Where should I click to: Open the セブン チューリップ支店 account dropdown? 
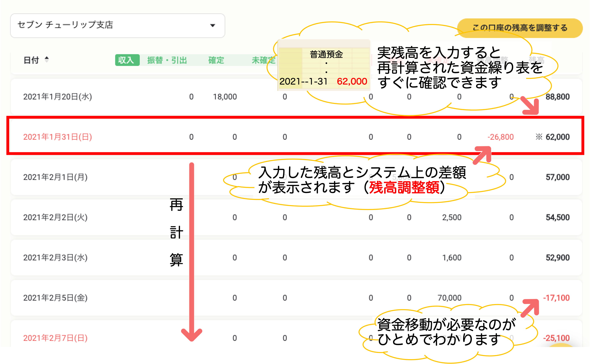117,26
